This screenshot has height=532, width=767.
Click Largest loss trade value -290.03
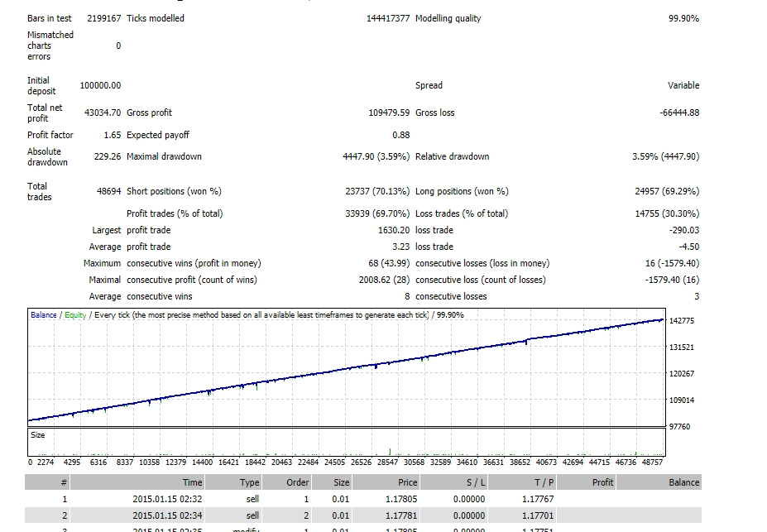tap(684, 230)
